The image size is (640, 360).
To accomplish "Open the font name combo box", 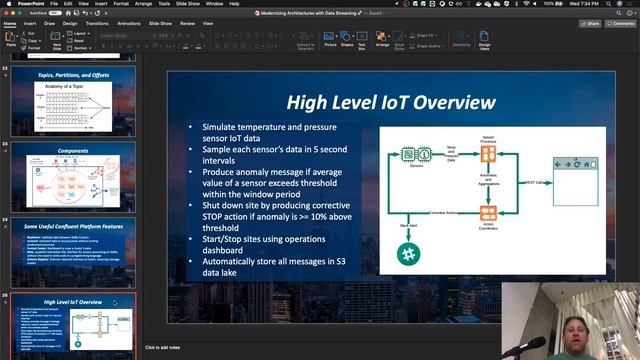I will pos(128,36).
